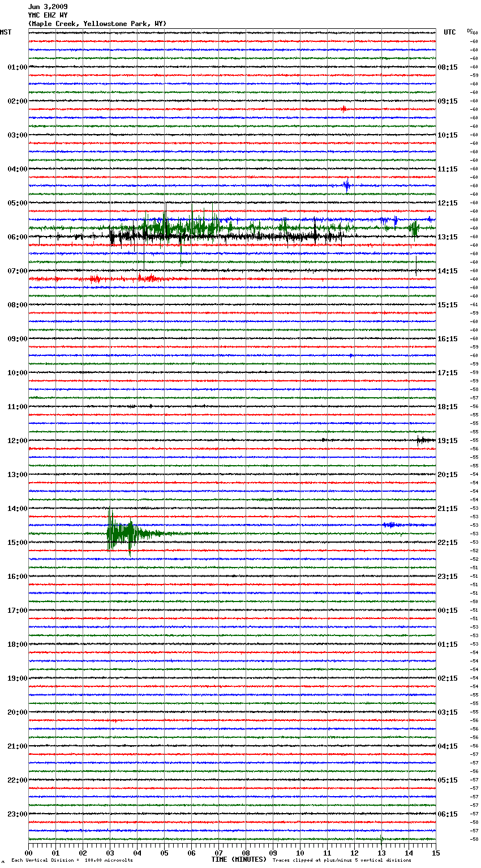Click the 'UTC' time zone label
Image resolution: width=481 pixels, height=868 pixels.
point(449,32)
